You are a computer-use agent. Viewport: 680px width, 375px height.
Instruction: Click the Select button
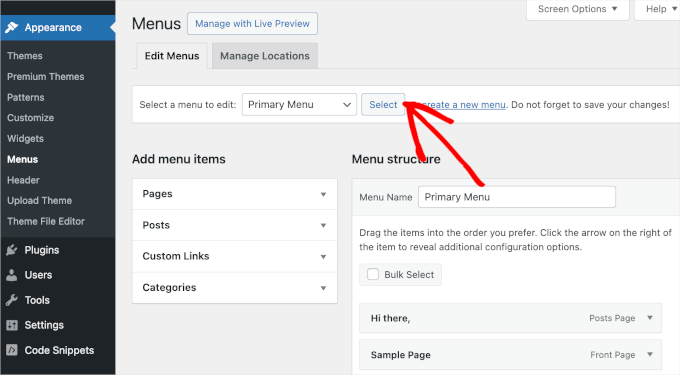pos(383,104)
